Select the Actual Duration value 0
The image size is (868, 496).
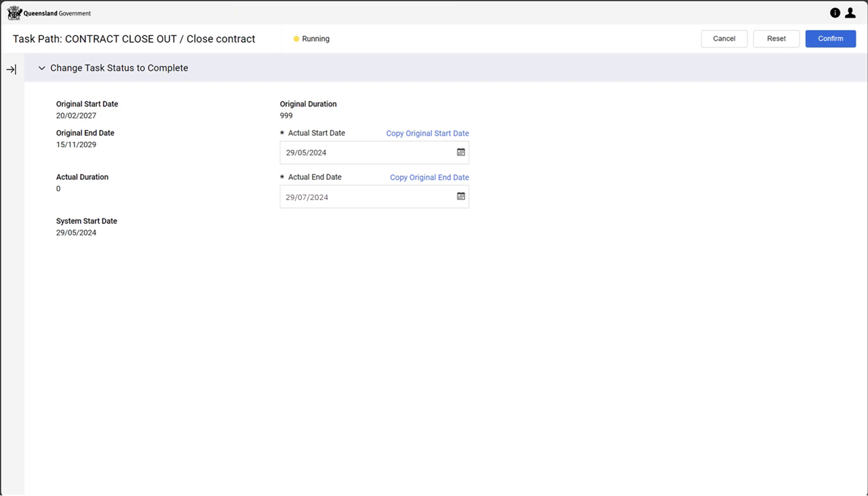pos(58,189)
